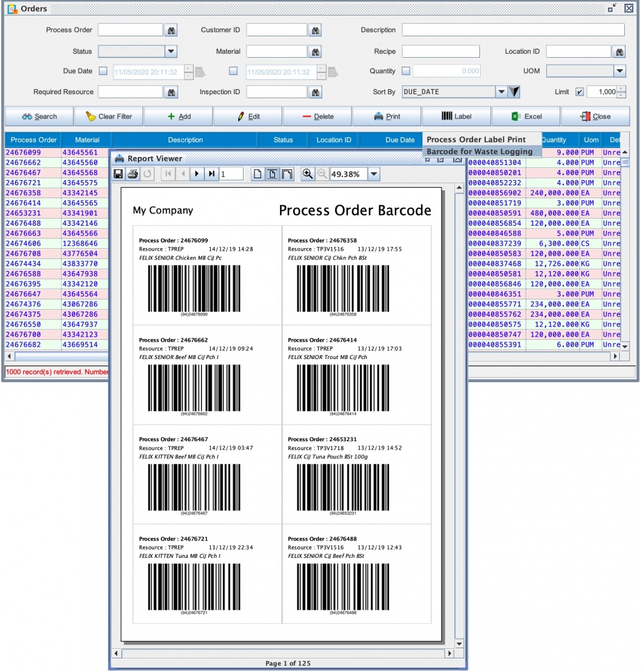Uncheck the Limit checkbox
This screenshot has width=641, height=672.
tap(579, 92)
